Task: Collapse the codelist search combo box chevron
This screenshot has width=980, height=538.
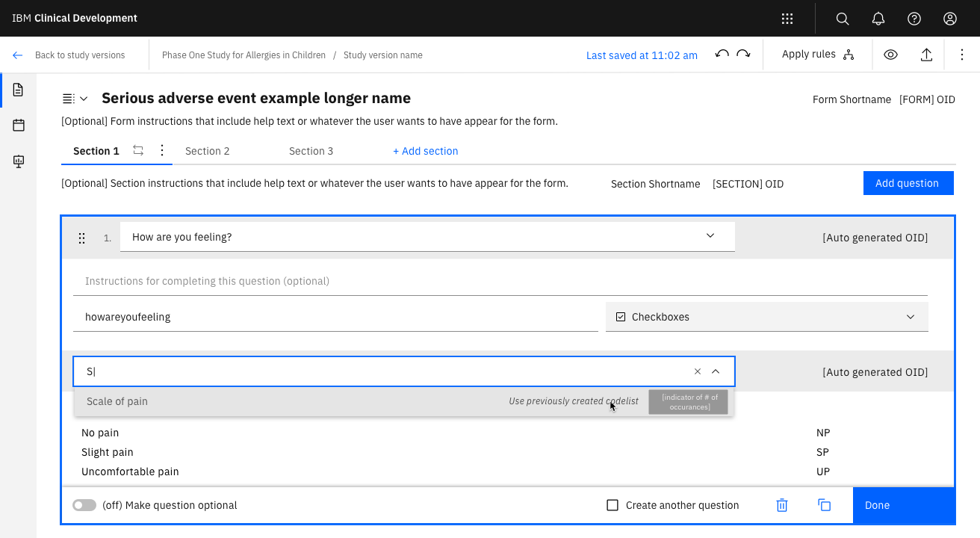Action: coord(716,371)
